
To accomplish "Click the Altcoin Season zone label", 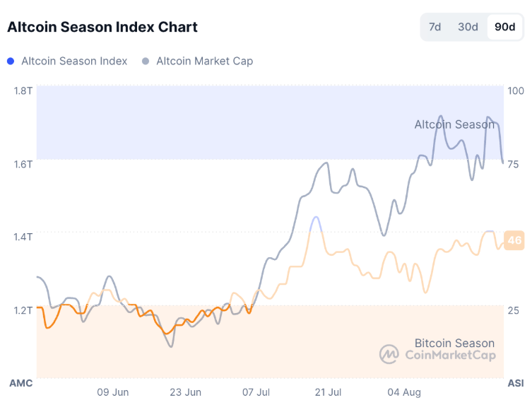I will coord(454,124).
